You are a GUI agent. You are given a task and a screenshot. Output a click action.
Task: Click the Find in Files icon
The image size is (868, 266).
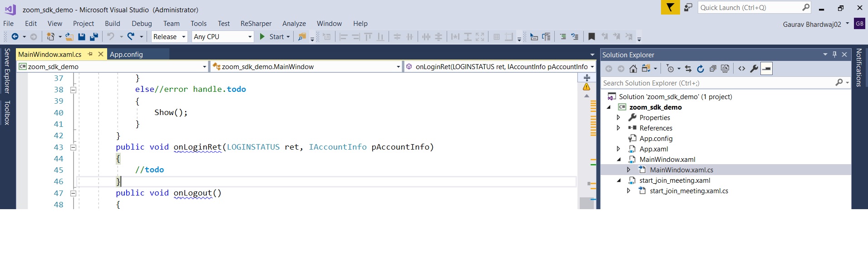coord(302,37)
